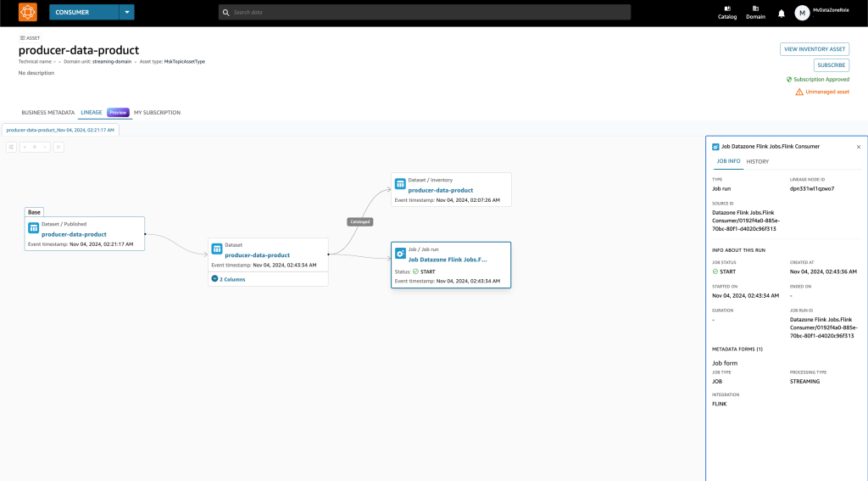This screenshot has height=481, width=868.
Task: Click the ASSET label icon above title
Action: click(x=22, y=37)
